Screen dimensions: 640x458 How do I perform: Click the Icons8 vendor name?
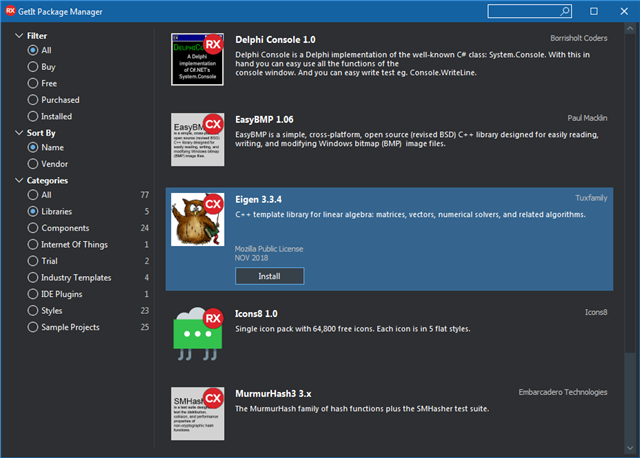(596, 312)
